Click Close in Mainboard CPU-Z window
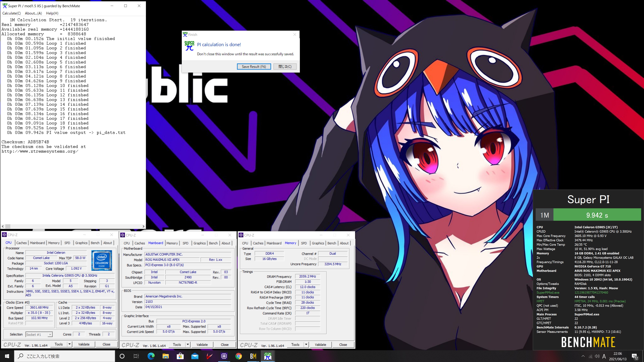The width and height of the screenshot is (644, 362). tap(225, 345)
